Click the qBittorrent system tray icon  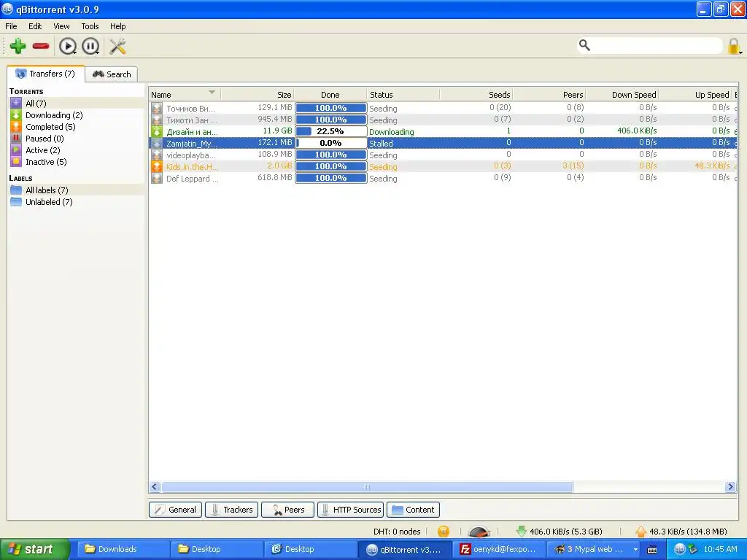679,549
